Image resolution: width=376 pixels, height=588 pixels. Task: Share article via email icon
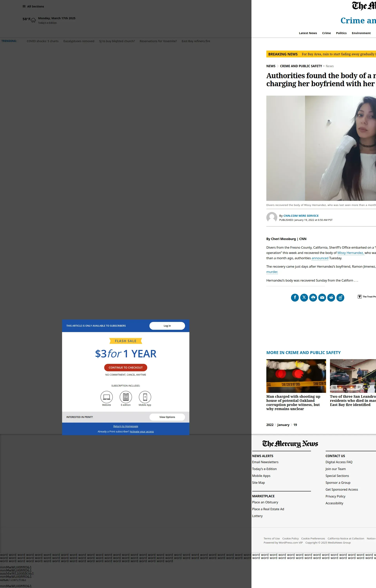click(322, 297)
